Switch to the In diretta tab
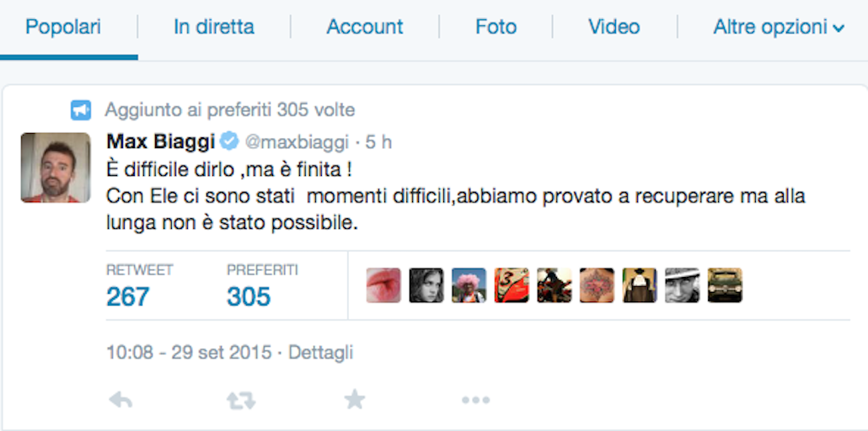The image size is (868, 431). [214, 27]
